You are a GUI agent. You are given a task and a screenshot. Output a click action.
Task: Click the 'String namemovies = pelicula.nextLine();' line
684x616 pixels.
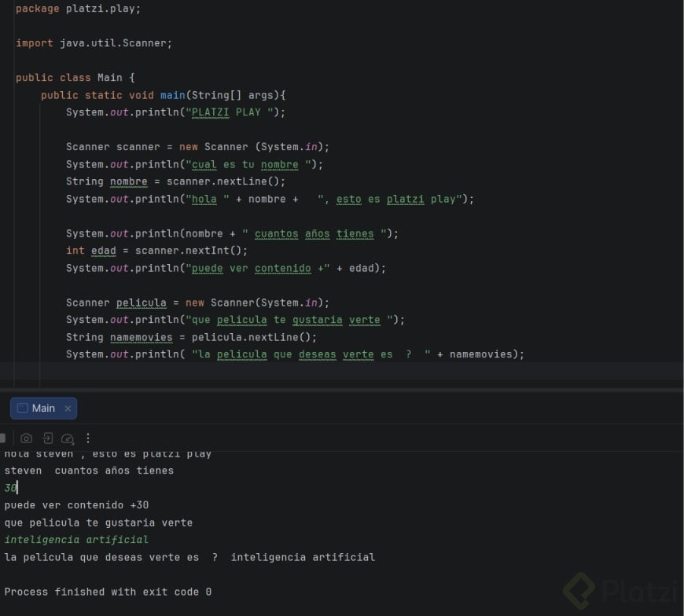tap(191, 337)
